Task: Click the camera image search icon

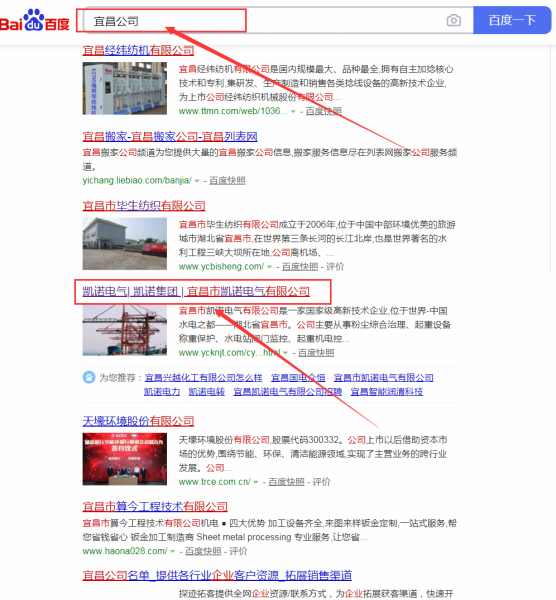Action: [453, 20]
